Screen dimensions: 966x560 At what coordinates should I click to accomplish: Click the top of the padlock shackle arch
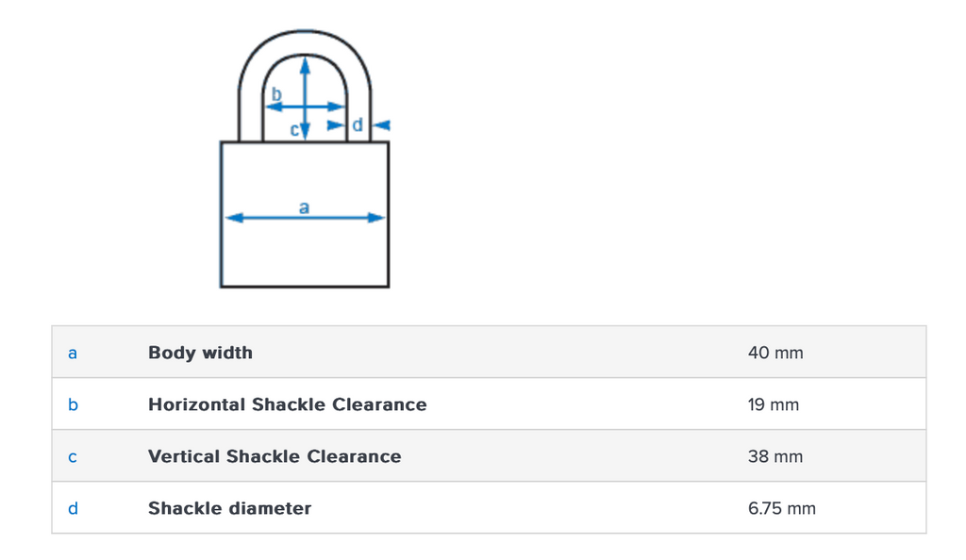click(x=305, y=36)
